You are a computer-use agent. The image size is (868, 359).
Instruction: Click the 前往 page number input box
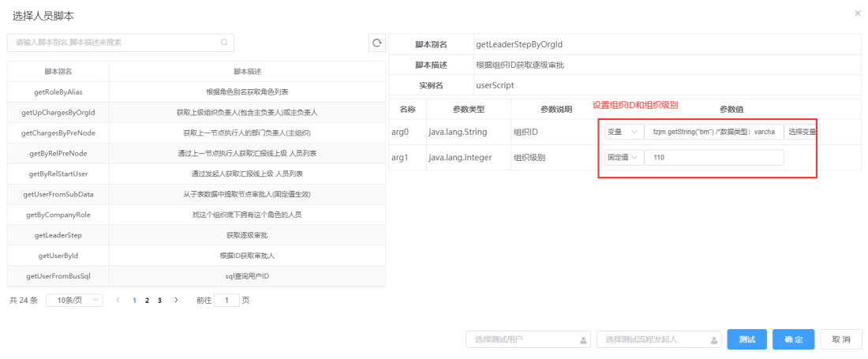tap(226, 301)
